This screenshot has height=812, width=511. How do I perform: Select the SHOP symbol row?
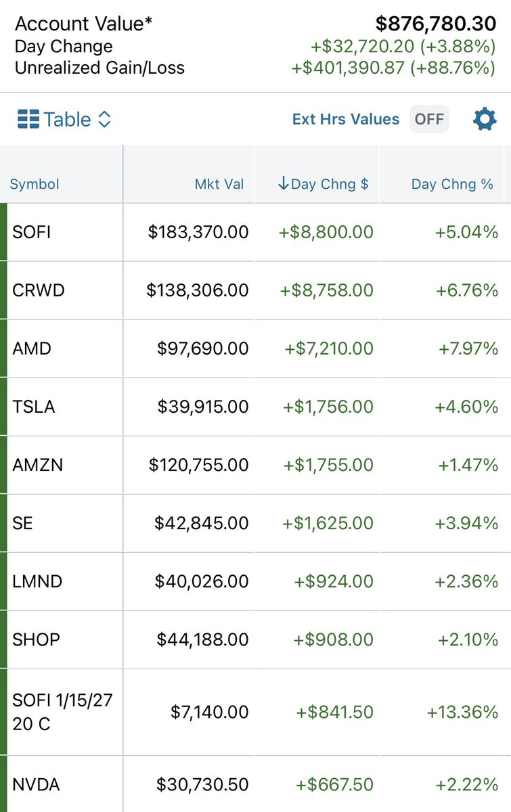click(255, 639)
